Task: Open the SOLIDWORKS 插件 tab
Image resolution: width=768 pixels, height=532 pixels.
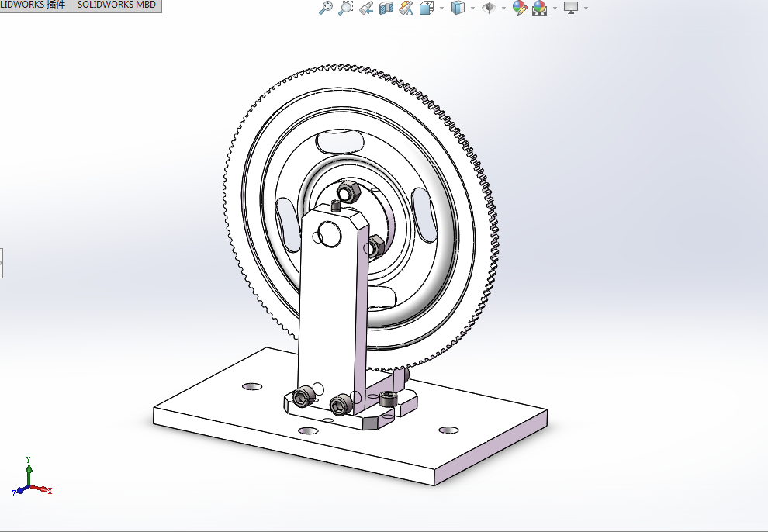Action: click(34, 5)
